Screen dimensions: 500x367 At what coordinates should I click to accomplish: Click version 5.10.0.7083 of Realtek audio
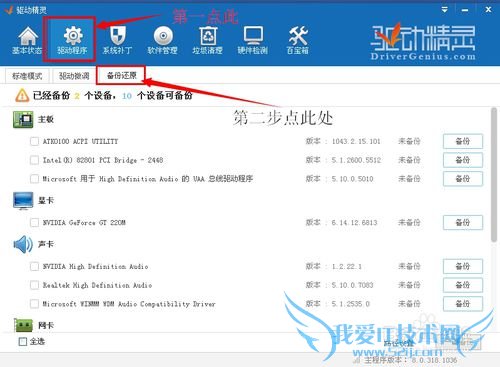click(352, 285)
